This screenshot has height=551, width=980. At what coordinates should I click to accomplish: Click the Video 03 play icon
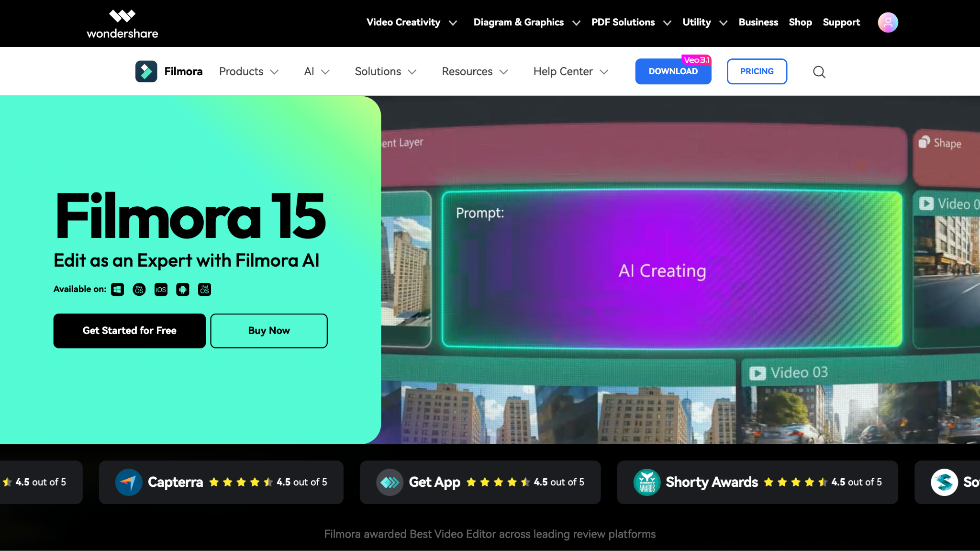click(757, 373)
